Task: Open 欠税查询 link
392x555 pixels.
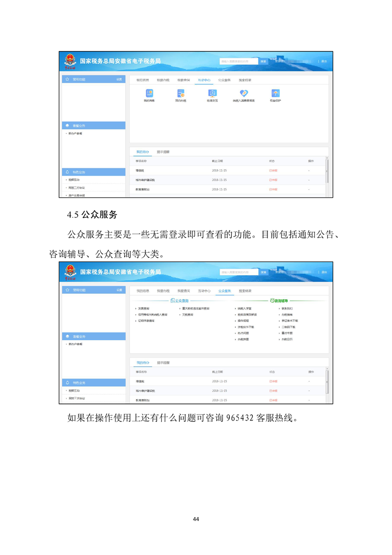Action: (187, 315)
